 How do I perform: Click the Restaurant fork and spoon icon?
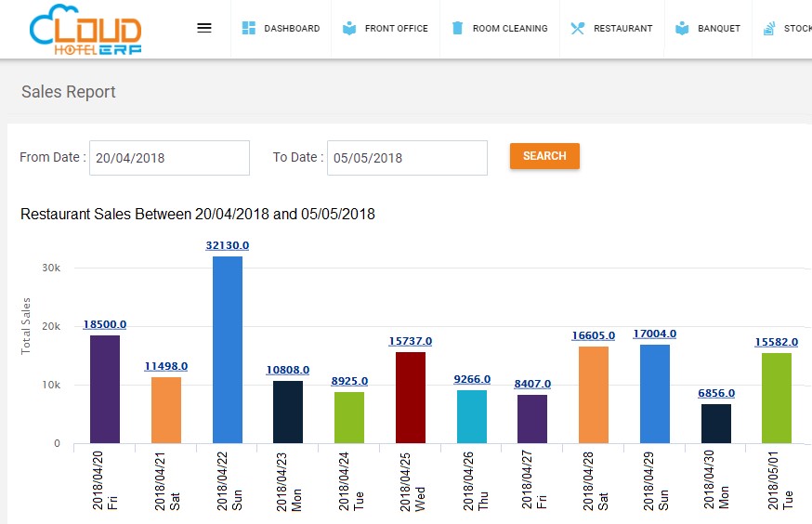click(577, 28)
